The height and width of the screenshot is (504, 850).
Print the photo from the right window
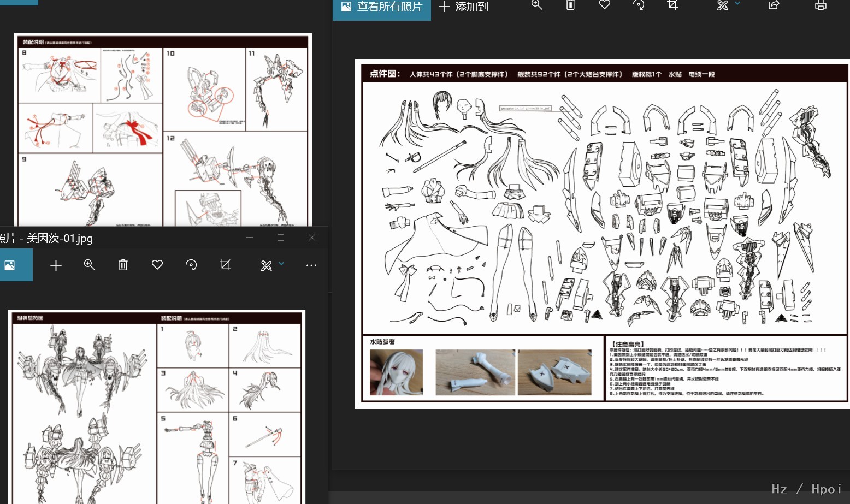pos(820,5)
